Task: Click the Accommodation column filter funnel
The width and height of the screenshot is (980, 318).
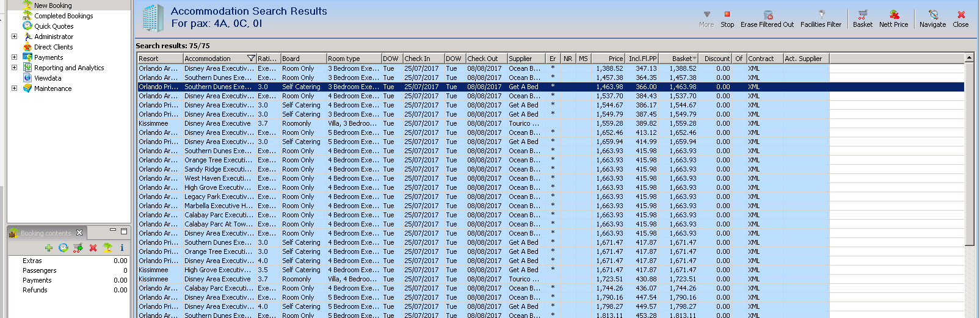Action: pyautogui.click(x=251, y=59)
